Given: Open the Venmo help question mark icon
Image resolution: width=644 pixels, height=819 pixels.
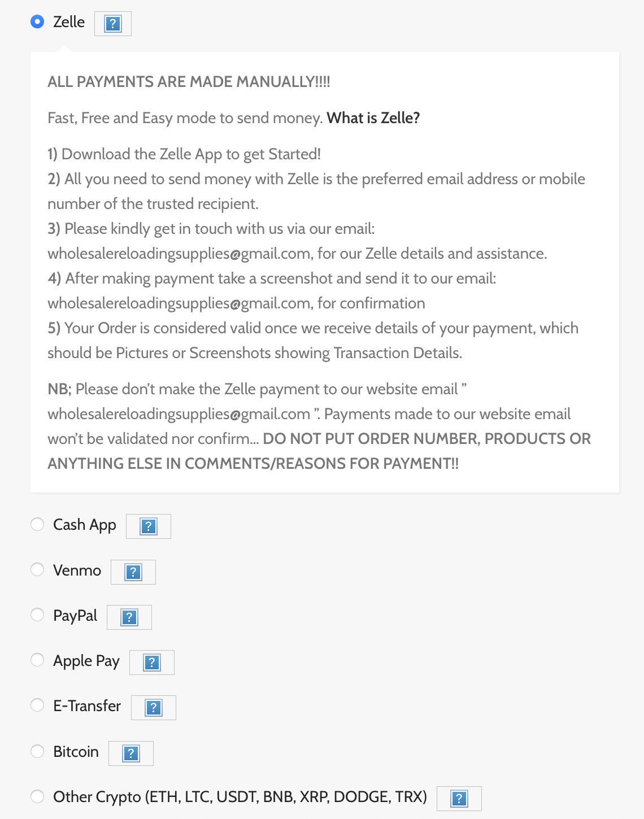Looking at the screenshot, I should 133,572.
